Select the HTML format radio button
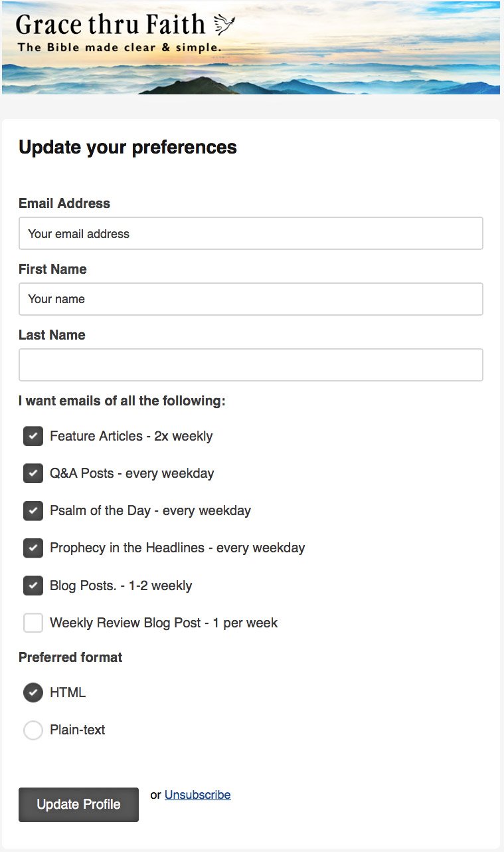504x852 pixels. (33, 692)
